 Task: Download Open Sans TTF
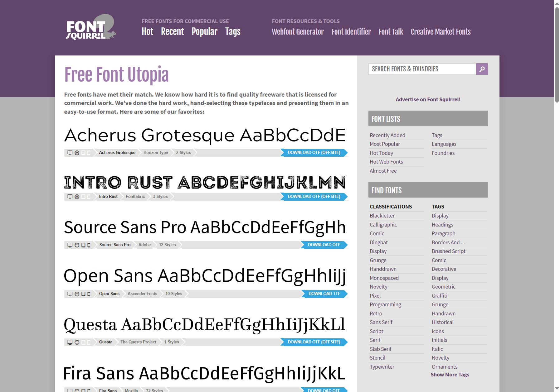[324, 294]
